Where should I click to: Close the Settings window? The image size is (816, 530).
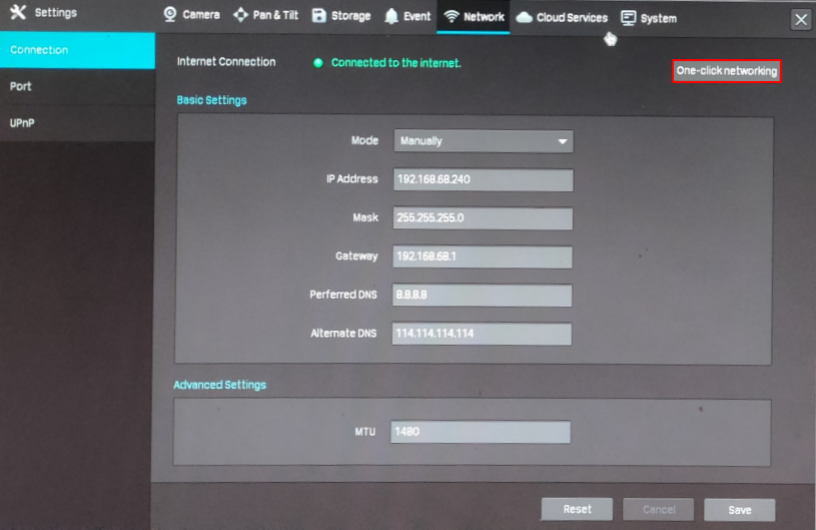(x=800, y=19)
